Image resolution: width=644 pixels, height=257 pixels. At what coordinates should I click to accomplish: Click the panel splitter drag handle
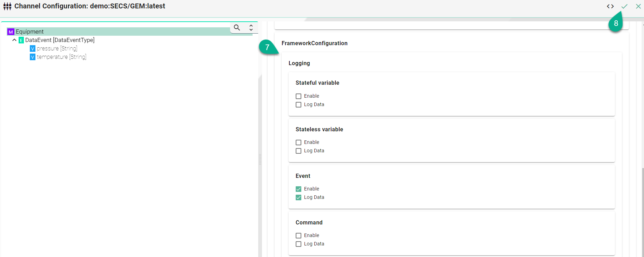(x=260, y=159)
